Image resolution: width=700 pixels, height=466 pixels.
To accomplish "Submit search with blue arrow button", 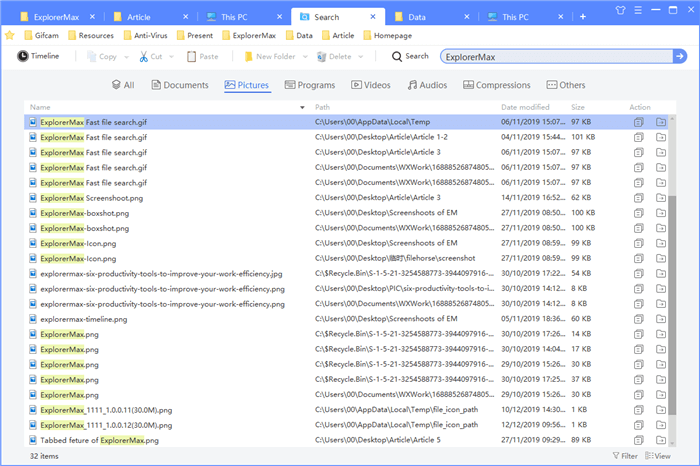I will (x=679, y=56).
